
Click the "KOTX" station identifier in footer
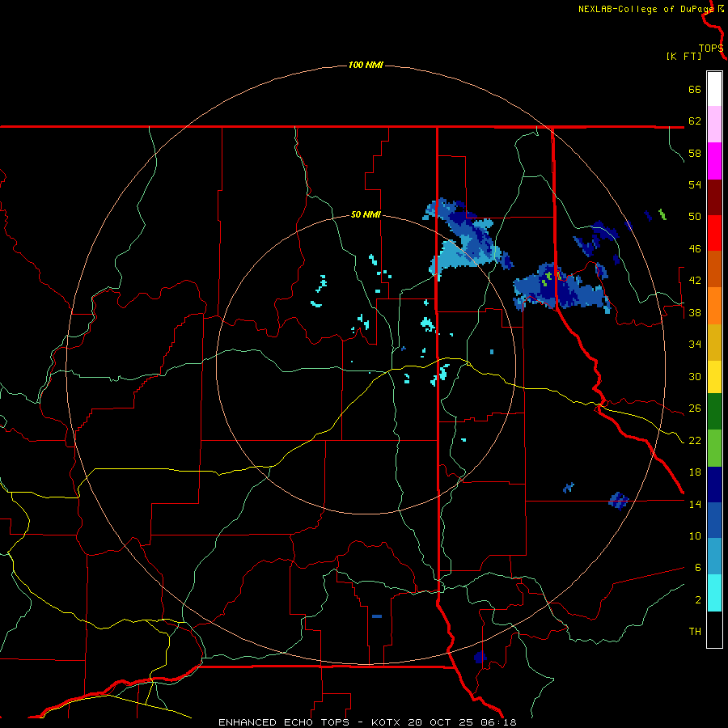click(385, 722)
